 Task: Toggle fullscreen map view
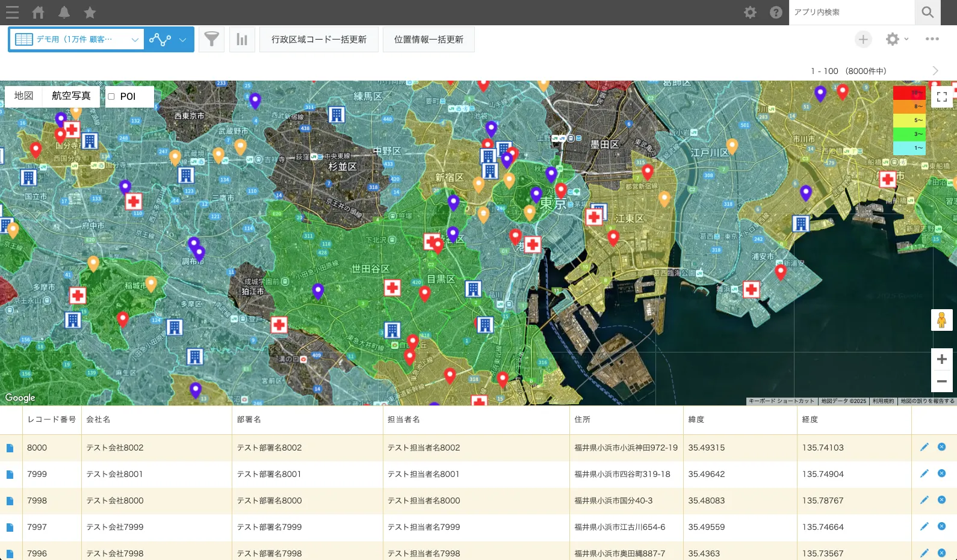pos(941,97)
